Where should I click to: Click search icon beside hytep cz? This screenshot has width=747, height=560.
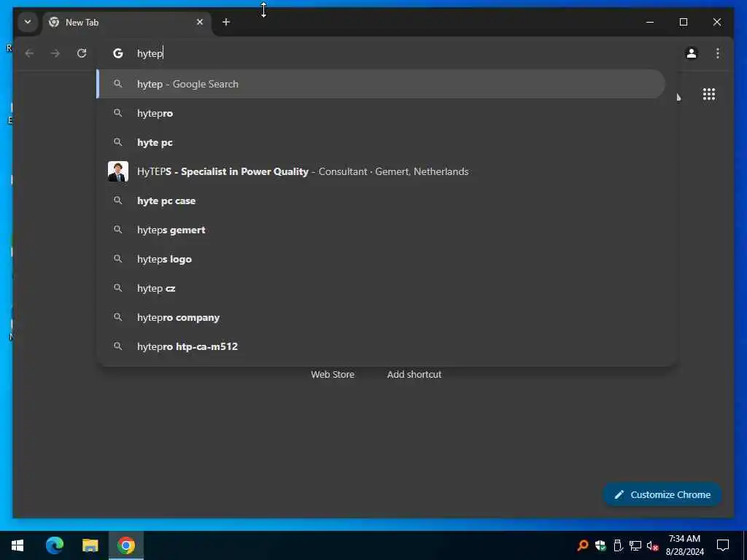click(117, 288)
